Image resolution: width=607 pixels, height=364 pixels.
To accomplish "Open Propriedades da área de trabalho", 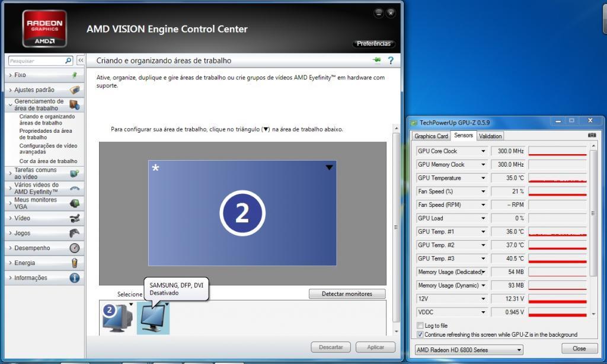I will 46,134.
